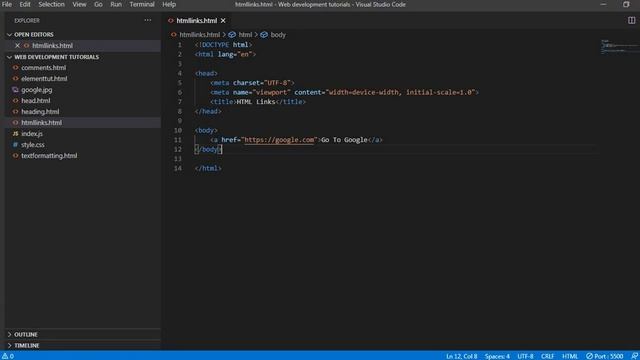Click the Explorer panel title

(27, 20)
